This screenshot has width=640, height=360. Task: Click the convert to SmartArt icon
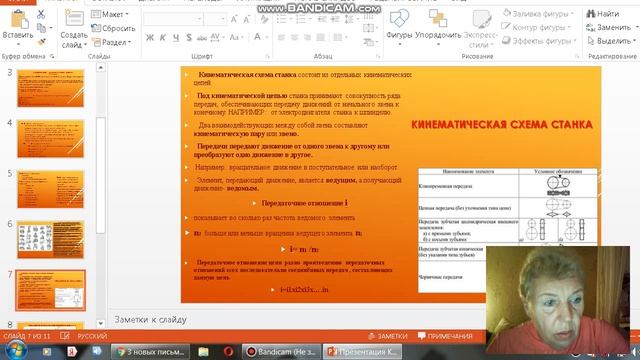pyautogui.click(x=369, y=42)
